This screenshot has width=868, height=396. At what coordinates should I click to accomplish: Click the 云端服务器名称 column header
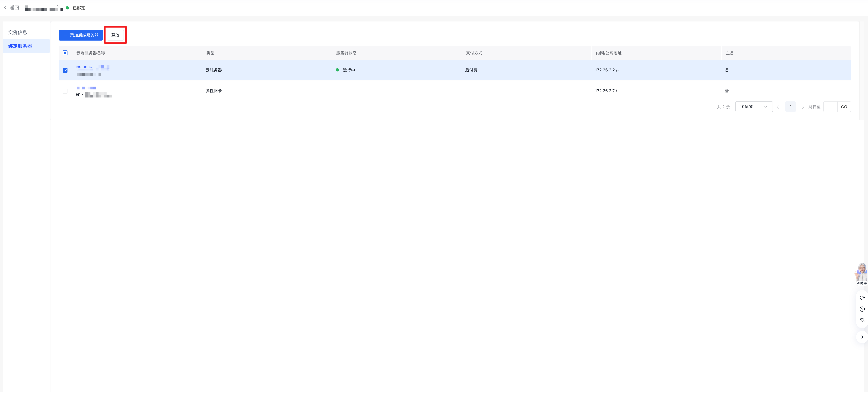tap(91, 53)
